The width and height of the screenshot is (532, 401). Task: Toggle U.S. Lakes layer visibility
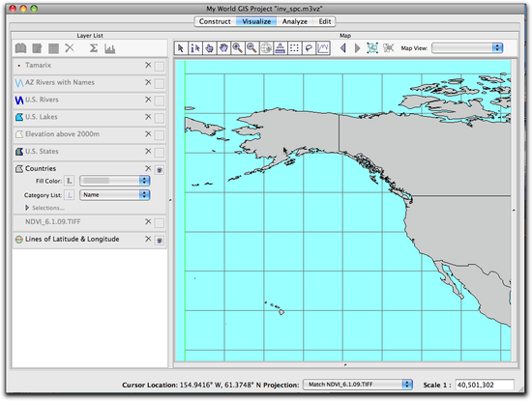point(160,118)
